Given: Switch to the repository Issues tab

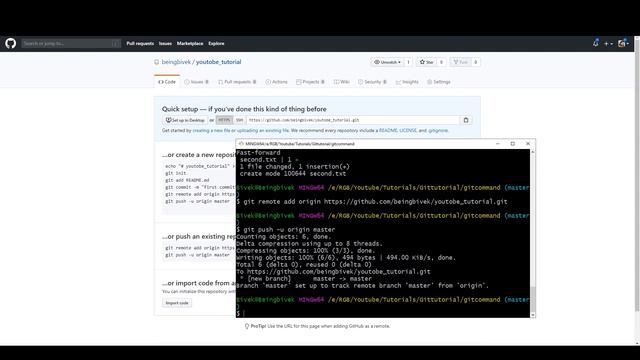Looking at the screenshot, I should coord(196,82).
